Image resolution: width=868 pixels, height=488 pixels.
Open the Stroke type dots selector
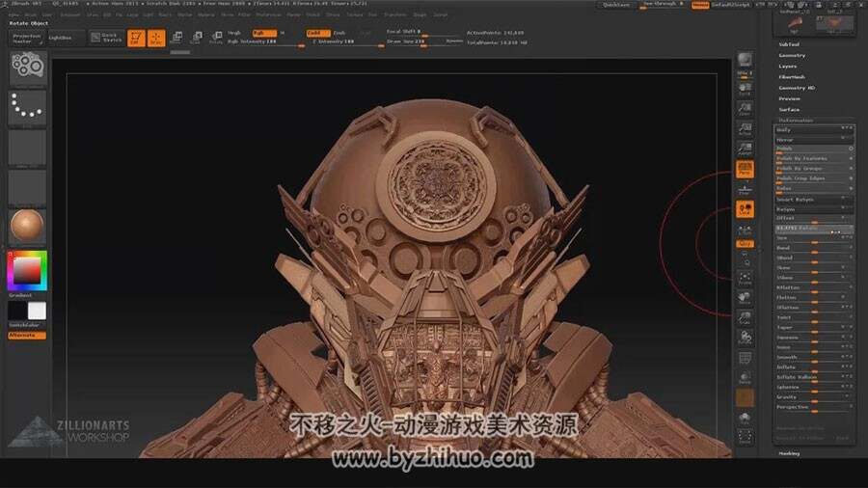(27, 108)
